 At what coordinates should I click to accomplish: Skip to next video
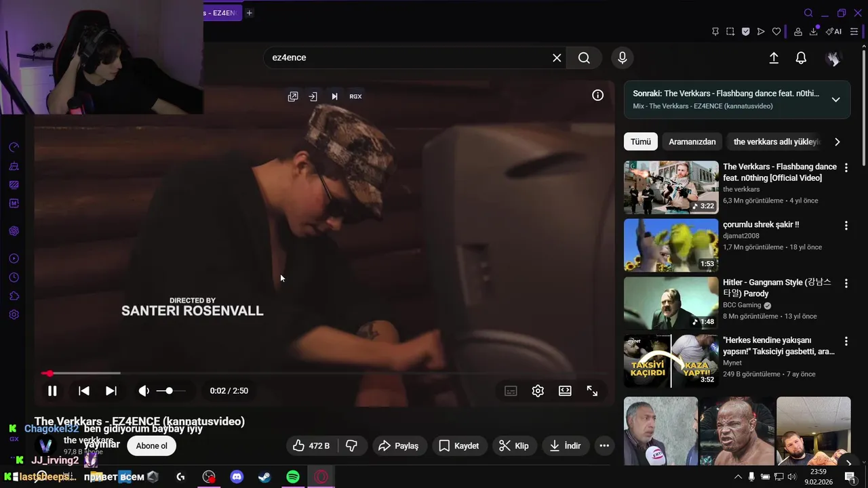(x=111, y=391)
